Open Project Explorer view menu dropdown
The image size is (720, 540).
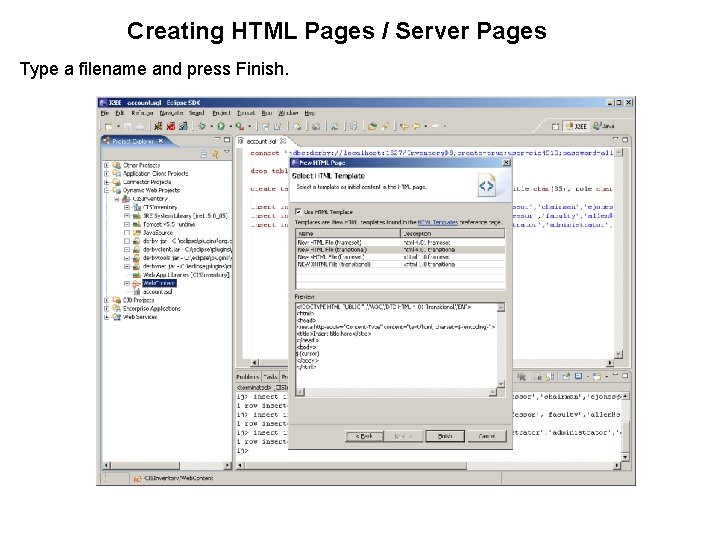[227, 153]
